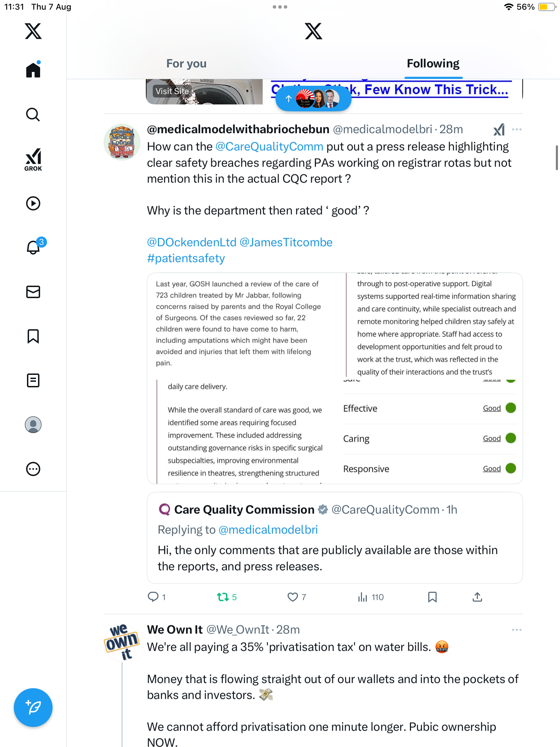This screenshot has height=747, width=560.
Task: Open direct messages envelope icon
Action: click(33, 292)
